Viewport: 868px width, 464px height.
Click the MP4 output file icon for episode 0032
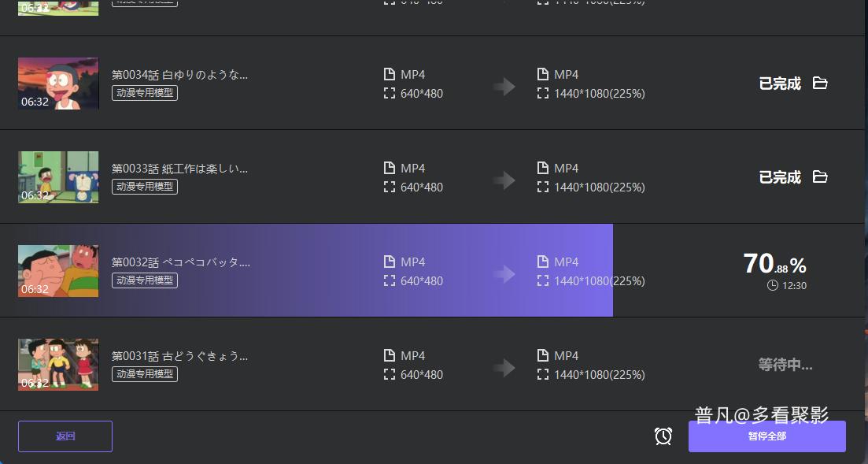(543, 262)
